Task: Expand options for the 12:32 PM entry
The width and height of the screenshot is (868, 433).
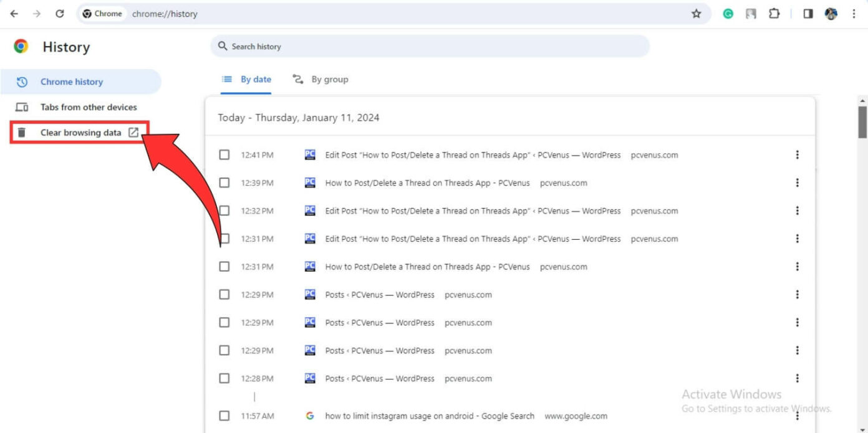Action: tap(797, 211)
